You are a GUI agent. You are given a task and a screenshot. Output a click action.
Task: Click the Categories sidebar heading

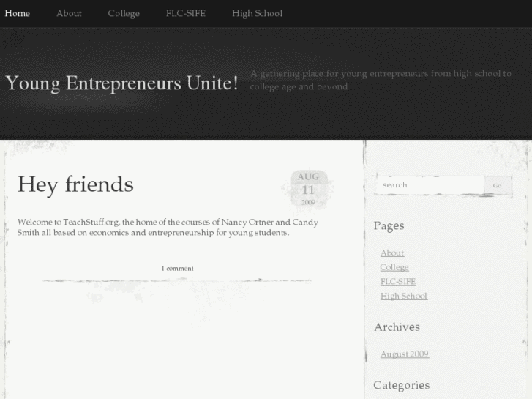point(401,385)
